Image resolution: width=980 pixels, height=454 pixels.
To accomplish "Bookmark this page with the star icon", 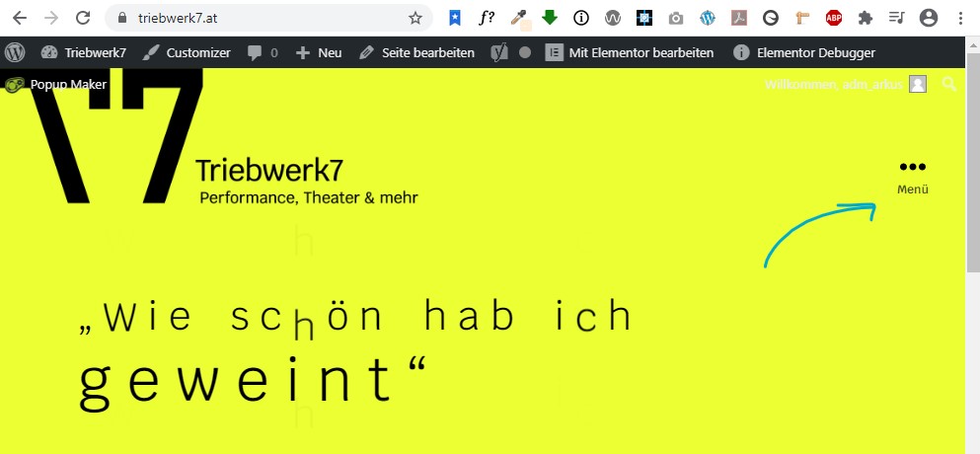I will tap(415, 18).
